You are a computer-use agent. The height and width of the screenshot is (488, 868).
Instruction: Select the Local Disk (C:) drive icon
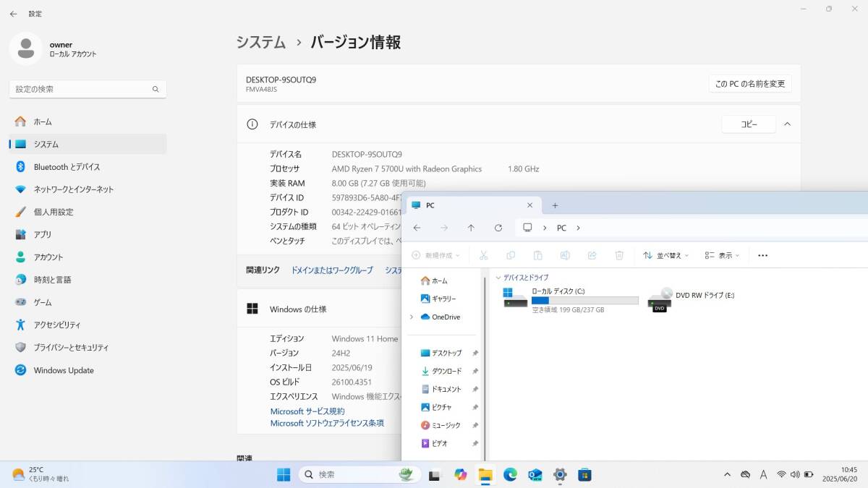coord(516,296)
